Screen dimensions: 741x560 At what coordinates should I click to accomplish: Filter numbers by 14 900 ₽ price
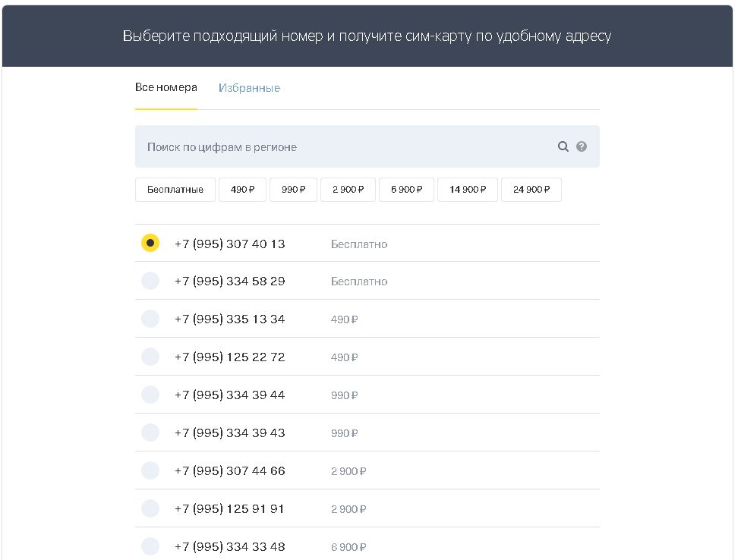(467, 190)
